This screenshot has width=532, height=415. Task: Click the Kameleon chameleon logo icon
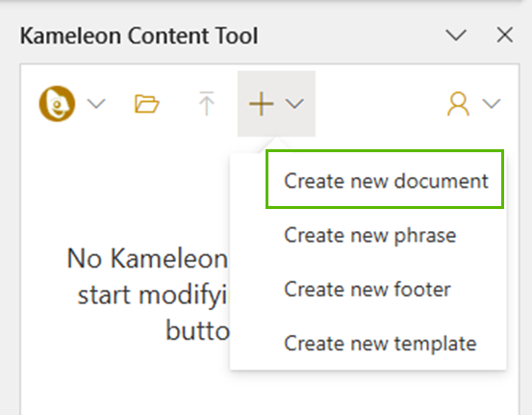(x=57, y=104)
